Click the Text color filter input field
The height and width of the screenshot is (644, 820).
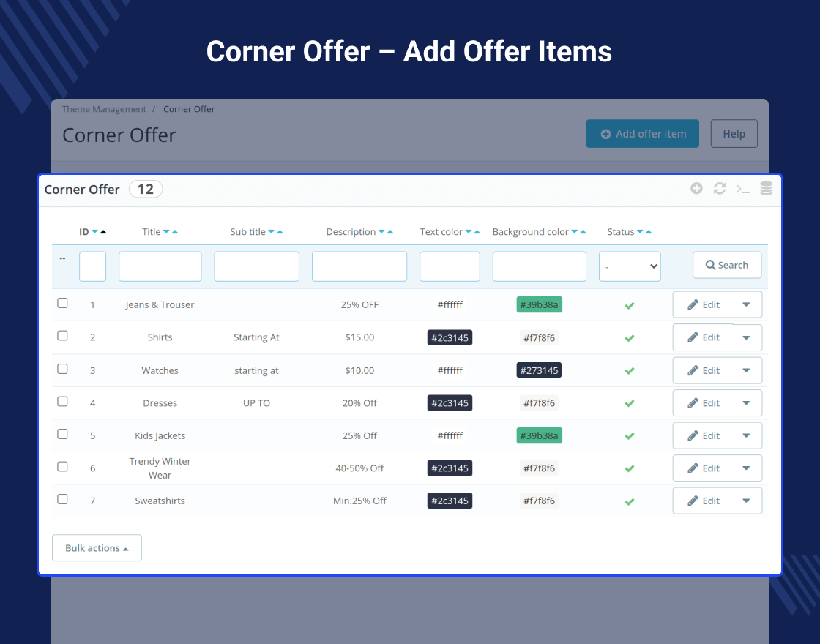click(450, 266)
